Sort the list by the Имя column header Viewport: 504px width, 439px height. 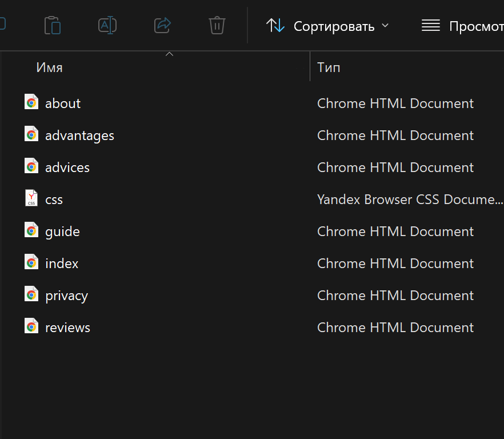click(x=49, y=67)
